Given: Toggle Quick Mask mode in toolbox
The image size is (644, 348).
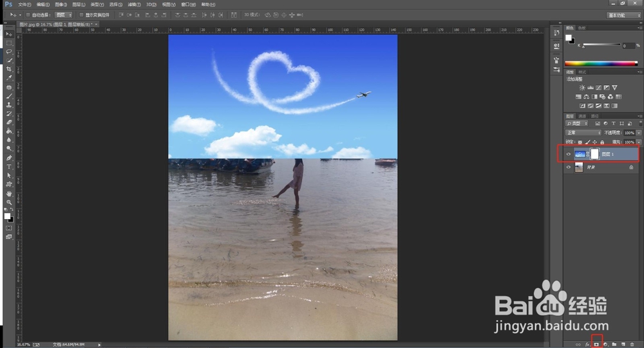Looking at the screenshot, I should [9, 228].
